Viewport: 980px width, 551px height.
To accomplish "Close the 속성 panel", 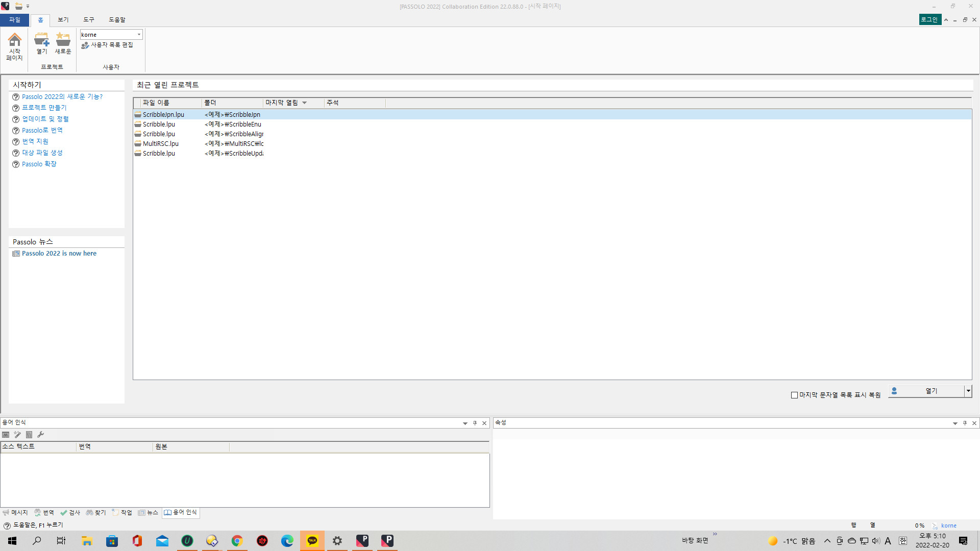I will (974, 423).
